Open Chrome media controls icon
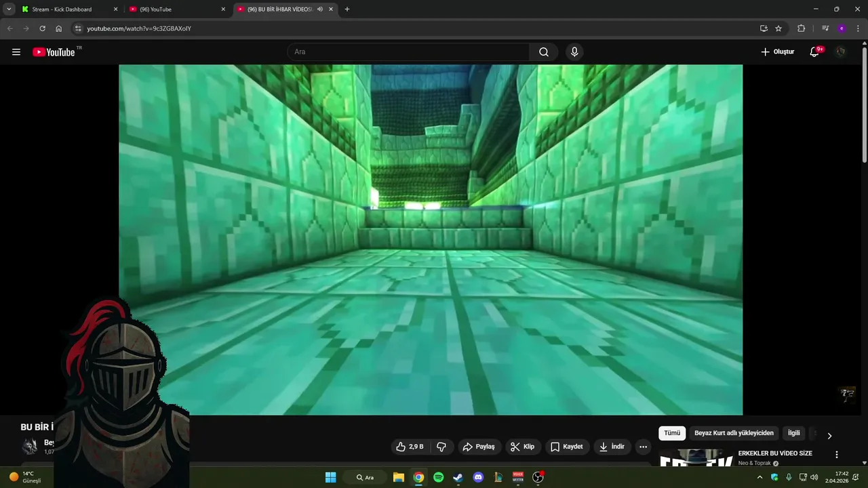Screen dimensions: 868x488 point(825,28)
